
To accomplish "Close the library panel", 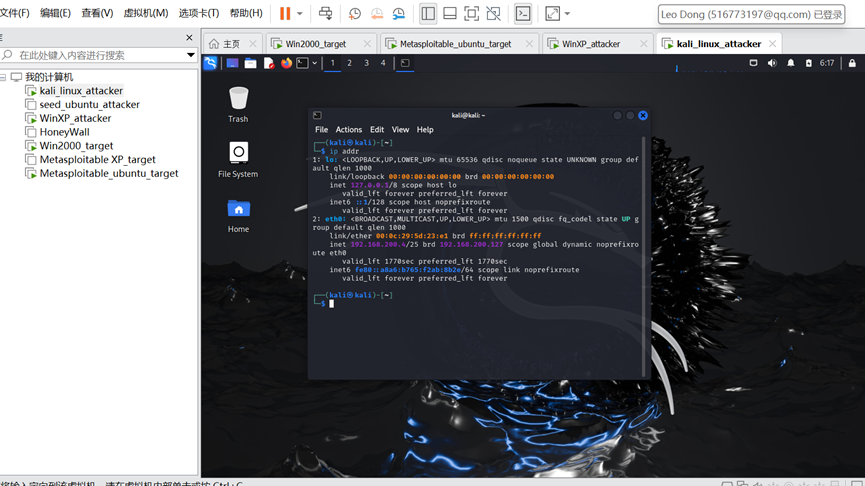I will coord(189,38).
